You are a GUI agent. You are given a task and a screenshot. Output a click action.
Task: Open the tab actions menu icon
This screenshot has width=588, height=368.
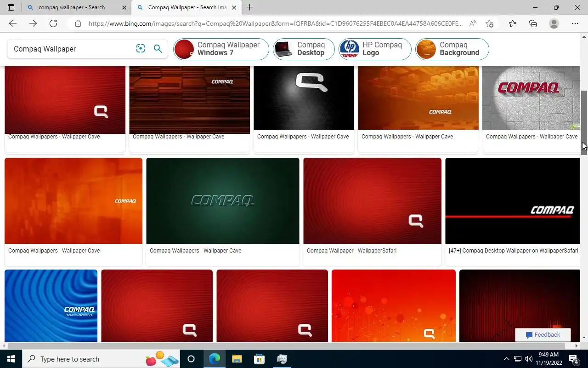click(x=11, y=7)
